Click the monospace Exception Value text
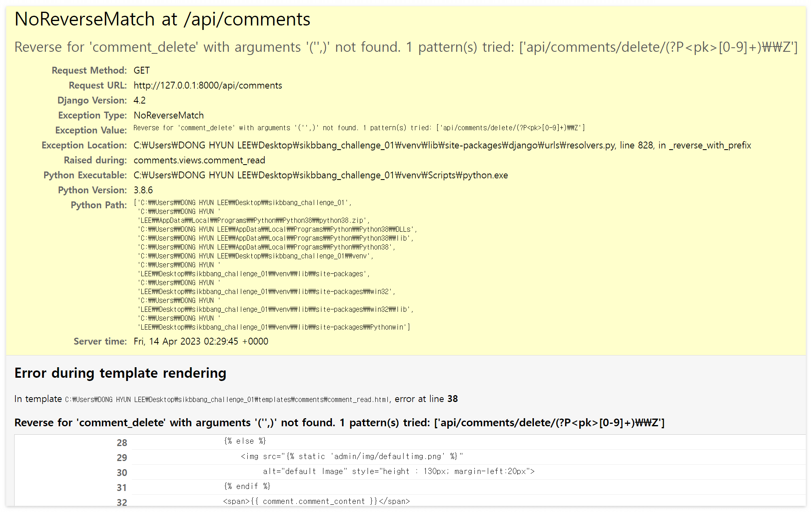Viewport: 812px width, 512px height. (x=359, y=128)
